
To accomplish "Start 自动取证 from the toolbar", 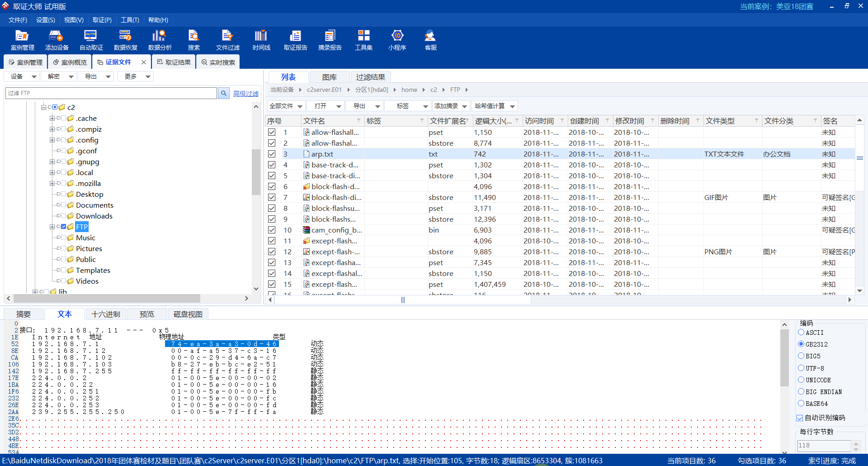I will 91,40.
